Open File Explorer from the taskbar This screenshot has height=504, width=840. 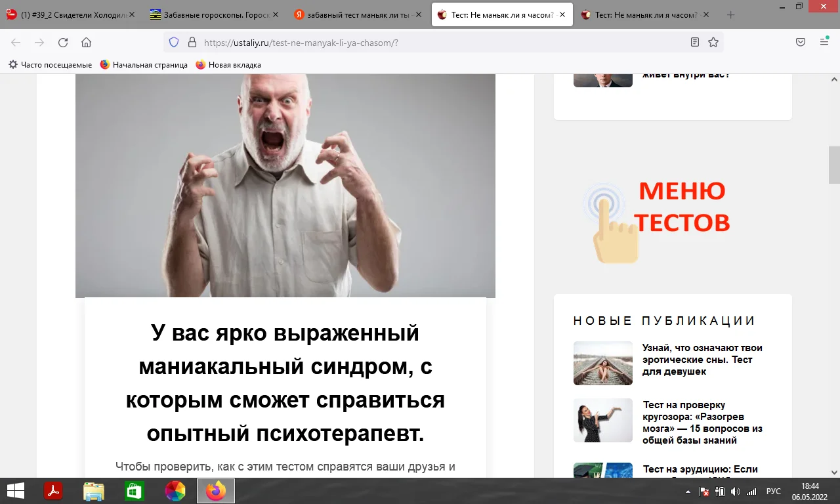[94, 490]
